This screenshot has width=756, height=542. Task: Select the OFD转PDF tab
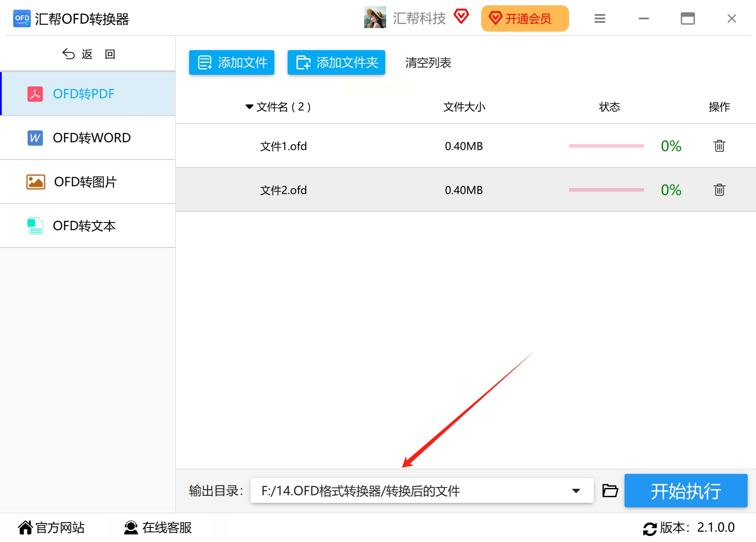(x=88, y=94)
